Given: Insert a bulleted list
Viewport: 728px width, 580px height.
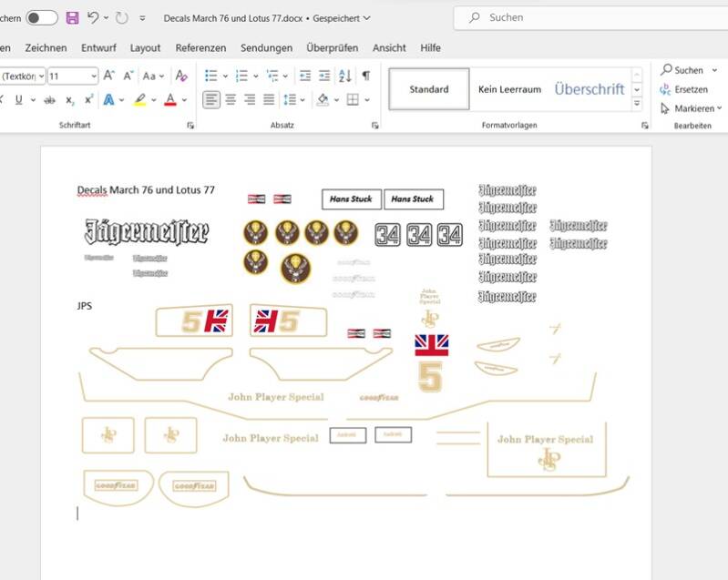Looking at the screenshot, I should [211, 76].
